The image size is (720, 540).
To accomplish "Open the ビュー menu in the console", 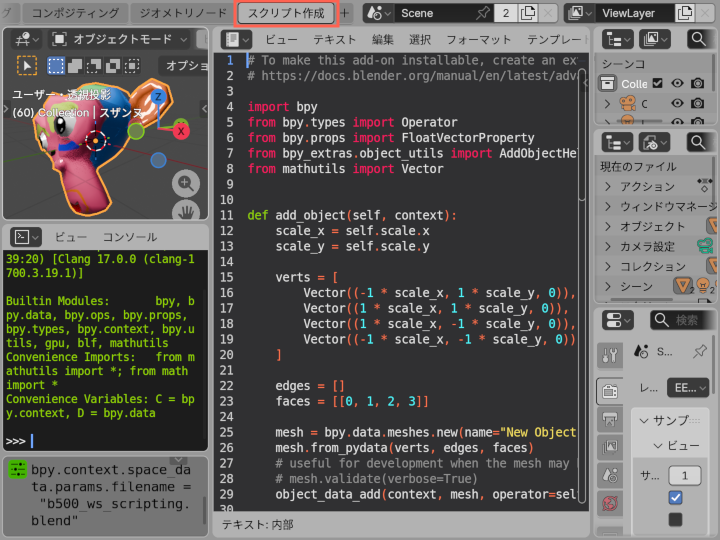I will point(71,237).
